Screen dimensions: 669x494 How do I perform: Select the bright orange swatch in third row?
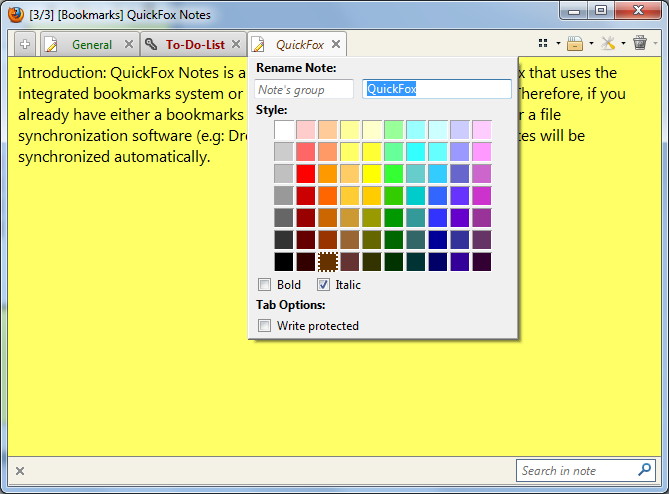[328, 174]
